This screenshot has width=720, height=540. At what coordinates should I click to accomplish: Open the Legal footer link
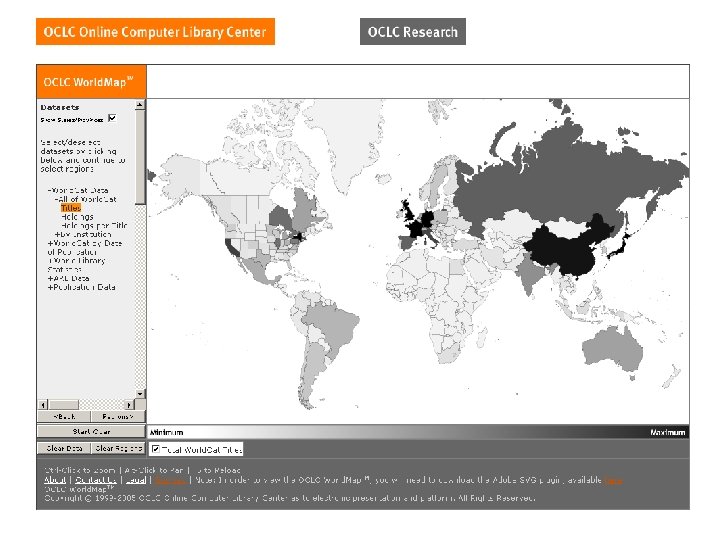[x=135, y=480]
